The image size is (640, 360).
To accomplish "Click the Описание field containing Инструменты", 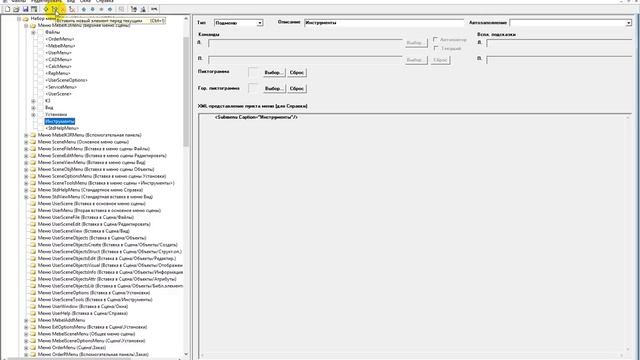I will click(384, 23).
